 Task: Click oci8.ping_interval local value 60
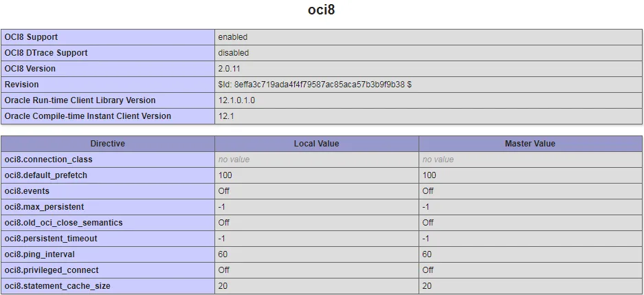223,254
